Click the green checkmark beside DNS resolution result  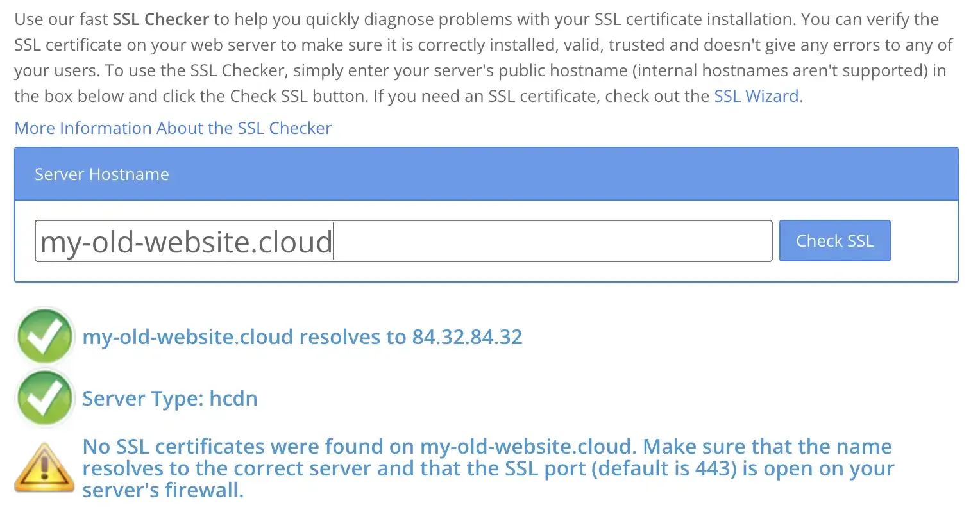44,336
